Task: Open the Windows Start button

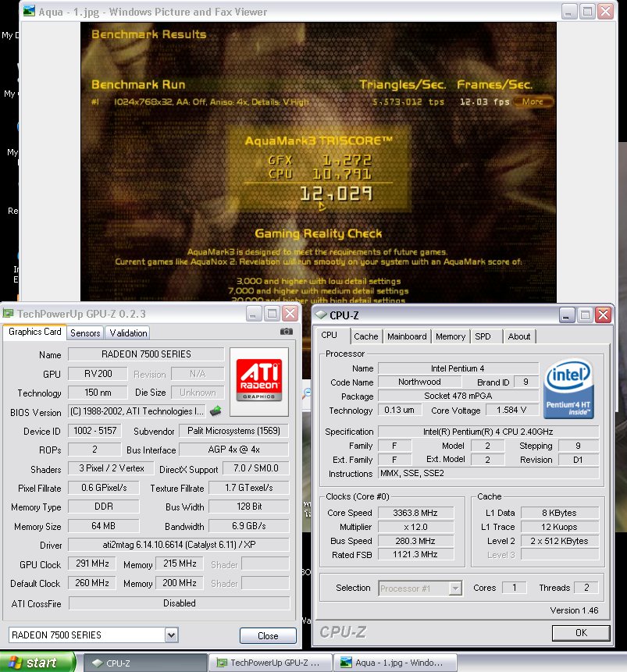Action: [37, 663]
